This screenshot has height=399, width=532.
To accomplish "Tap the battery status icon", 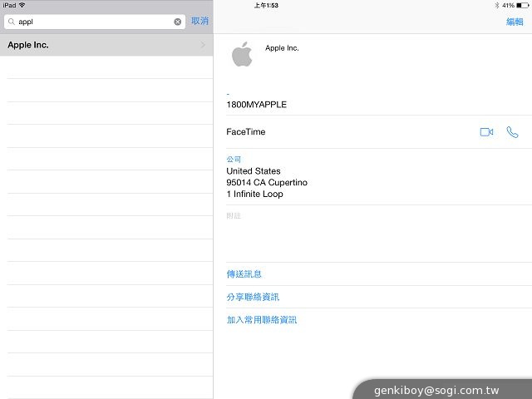I will pyautogui.click(x=523, y=6).
